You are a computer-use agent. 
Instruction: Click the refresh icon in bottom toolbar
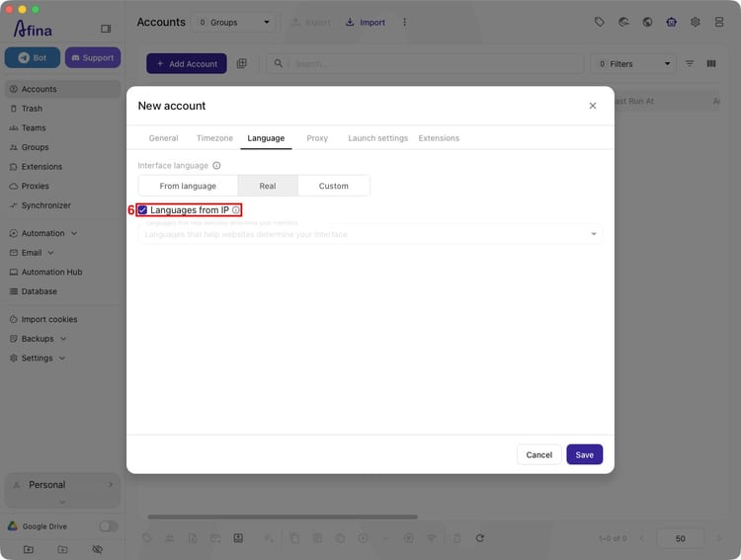(479, 538)
